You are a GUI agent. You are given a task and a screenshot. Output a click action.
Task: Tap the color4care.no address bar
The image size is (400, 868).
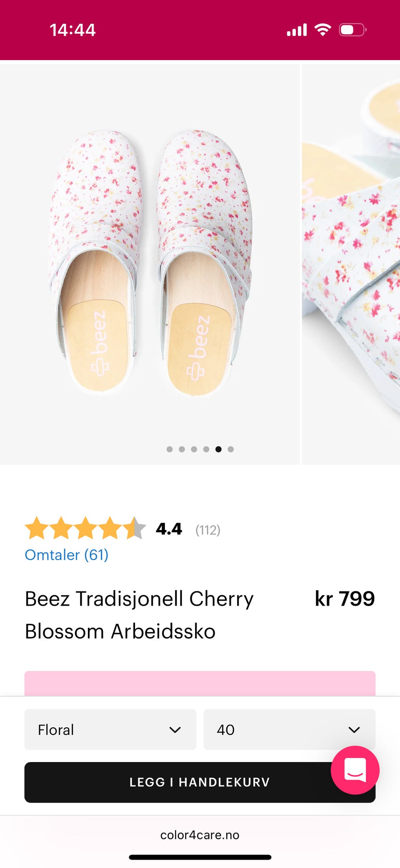(200, 835)
